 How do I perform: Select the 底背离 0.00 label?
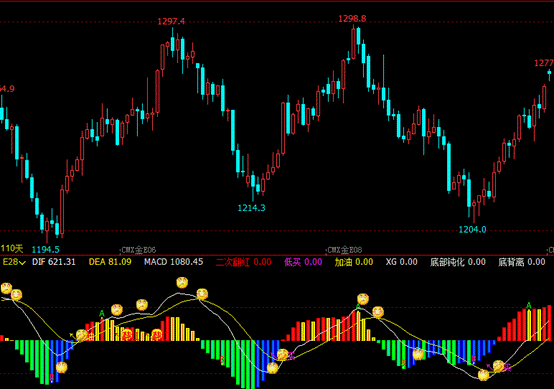point(522,262)
